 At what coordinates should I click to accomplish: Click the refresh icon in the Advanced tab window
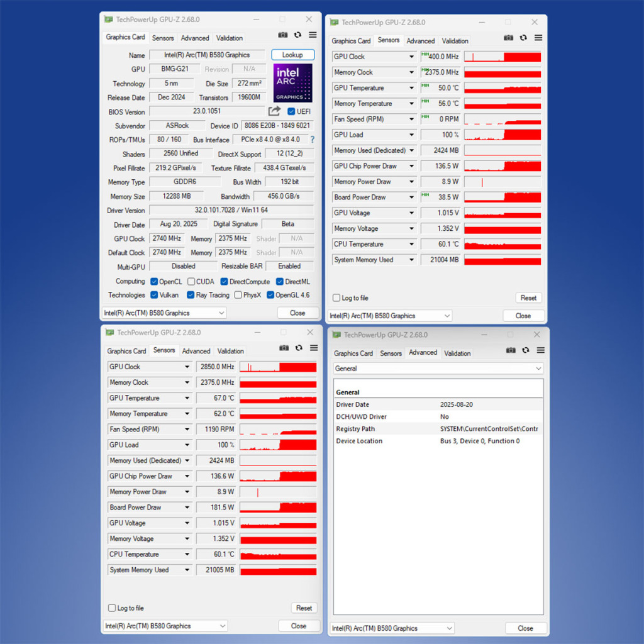click(526, 350)
